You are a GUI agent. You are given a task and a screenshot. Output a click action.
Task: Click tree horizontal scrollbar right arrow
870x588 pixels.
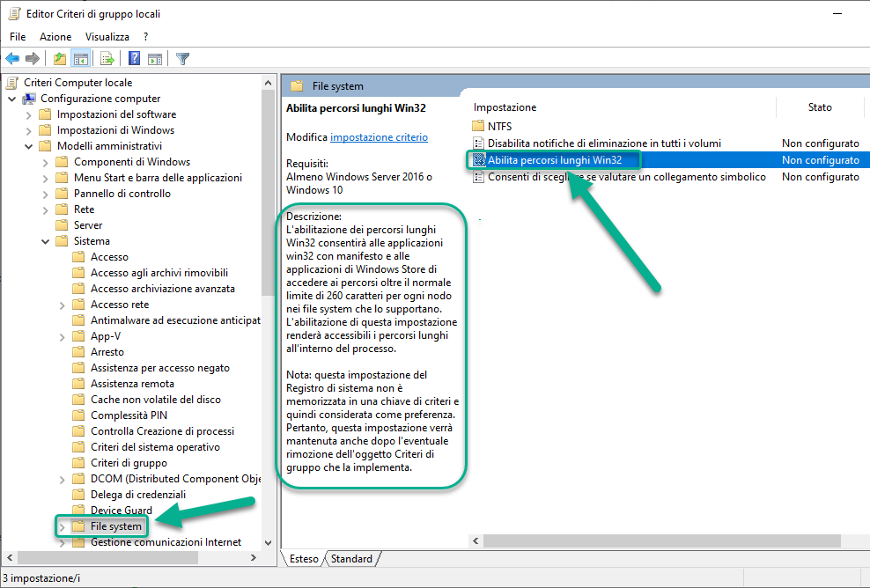point(254,557)
